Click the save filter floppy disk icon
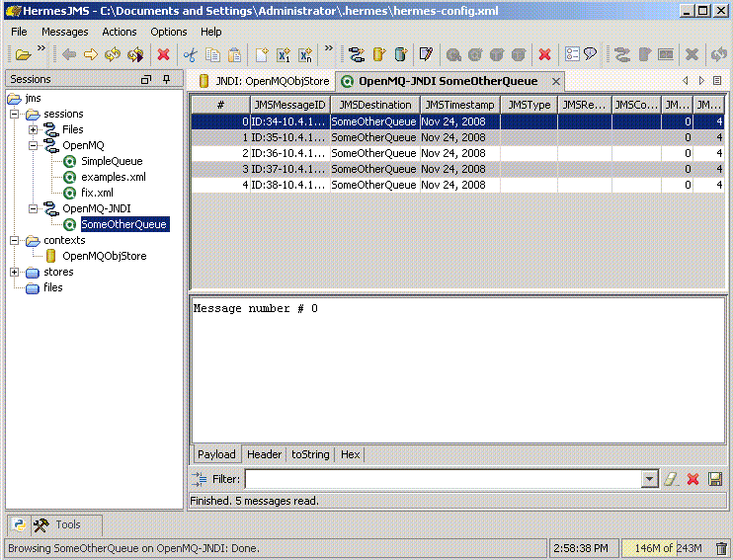The image size is (733, 560). click(x=715, y=479)
